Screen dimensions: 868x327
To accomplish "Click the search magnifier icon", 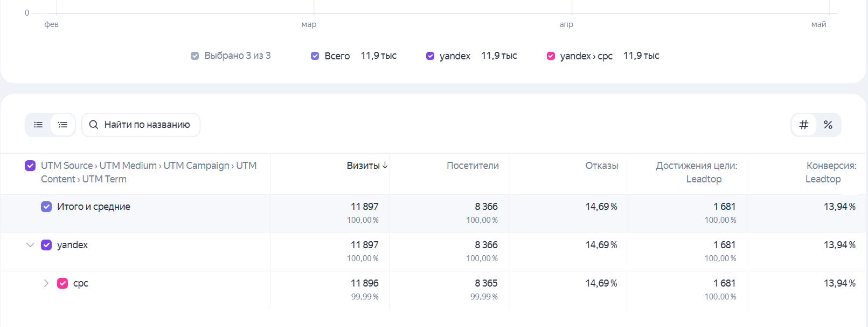I will click(94, 125).
